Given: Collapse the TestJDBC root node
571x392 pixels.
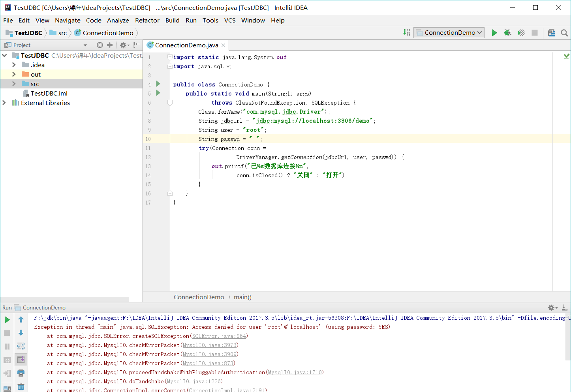Looking at the screenshot, I should pos(4,55).
